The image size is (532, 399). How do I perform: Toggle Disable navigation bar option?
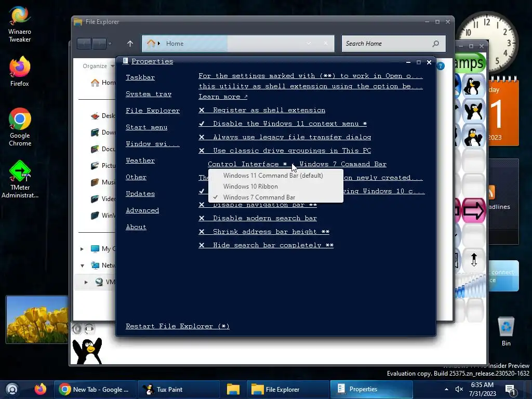coord(258,205)
